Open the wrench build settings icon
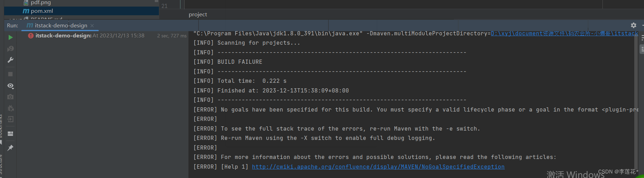Viewport: 644px width, 178px height. 10,60
